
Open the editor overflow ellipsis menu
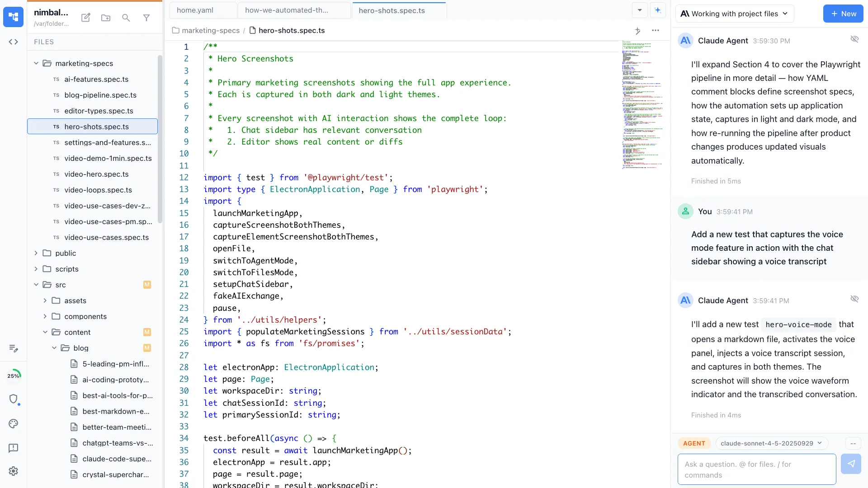[x=656, y=31]
